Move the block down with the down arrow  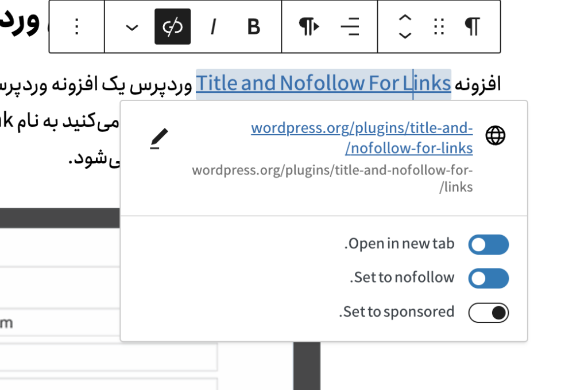coord(405,36)
